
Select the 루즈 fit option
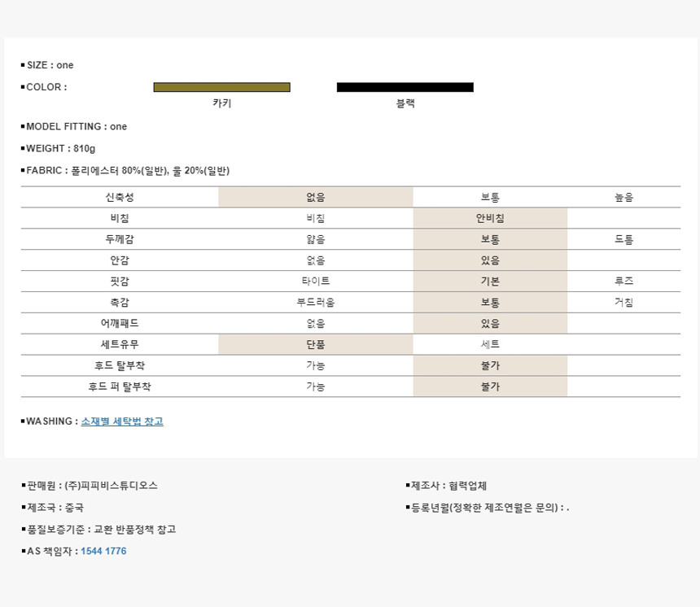coord(623,282)
